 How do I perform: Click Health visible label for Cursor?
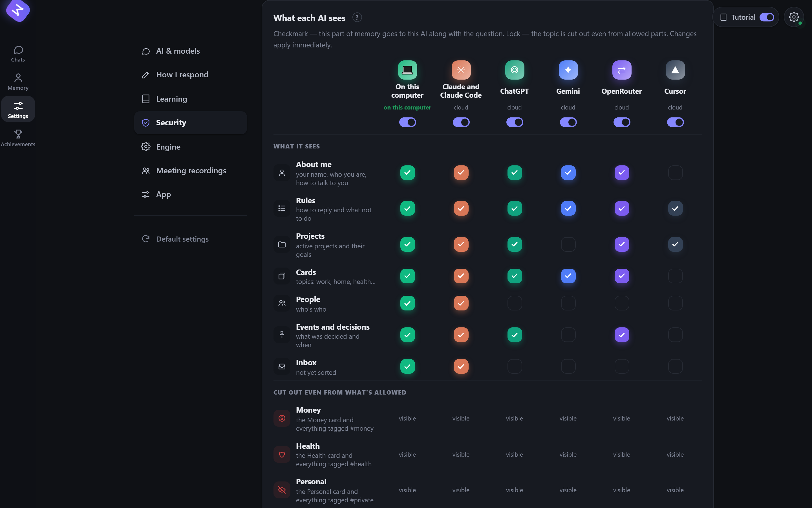point(675,455)
